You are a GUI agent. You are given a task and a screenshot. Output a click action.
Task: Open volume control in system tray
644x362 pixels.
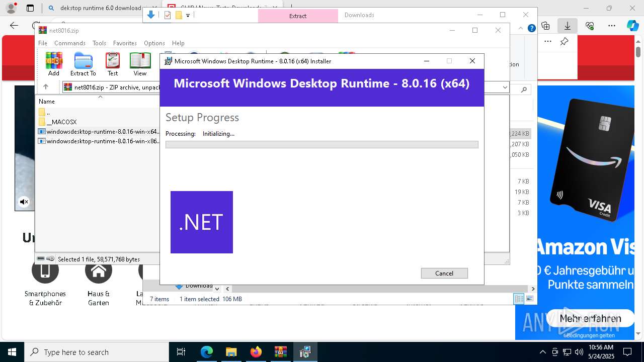click(579, 352)
